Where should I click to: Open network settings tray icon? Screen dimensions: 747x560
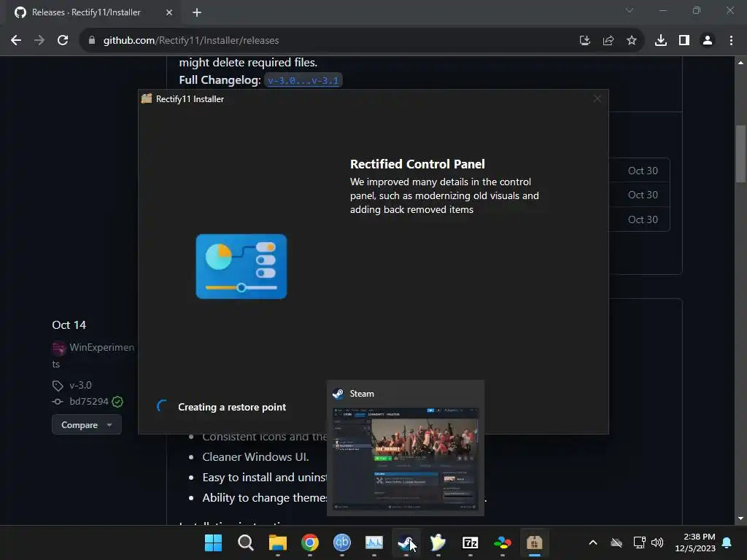[x=639, y=542]
